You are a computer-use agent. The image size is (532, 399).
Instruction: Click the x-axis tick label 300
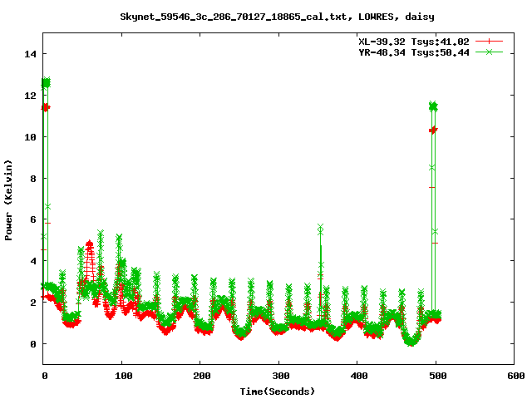pos(281,376)
